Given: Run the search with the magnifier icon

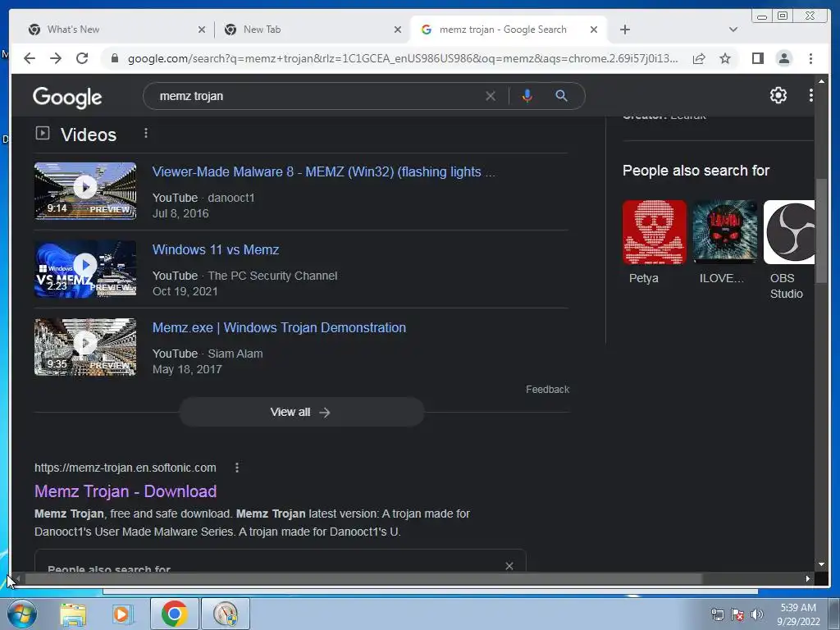Looking at the screenshot, I should pos(561,96).
